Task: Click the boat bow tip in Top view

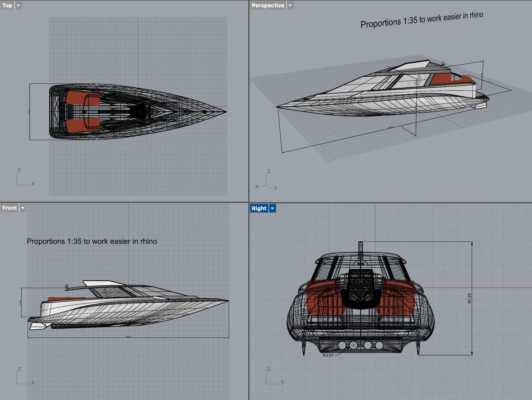Action: pyautogui.click(x=226, y=112)
